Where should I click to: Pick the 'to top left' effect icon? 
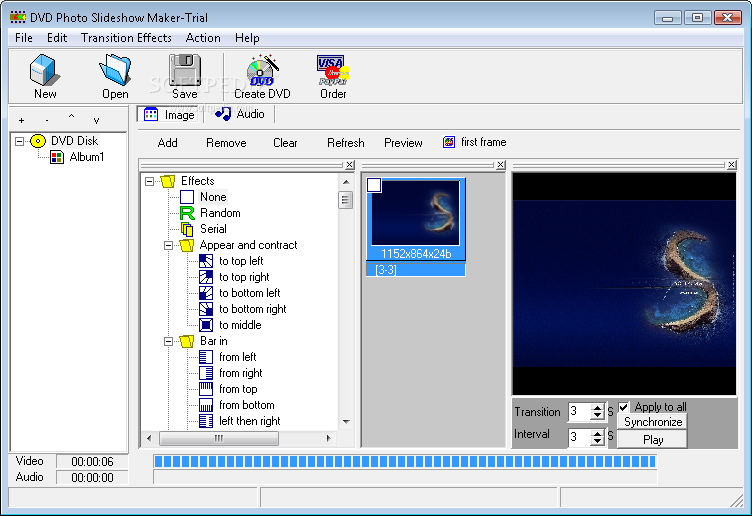pos(206,261)
